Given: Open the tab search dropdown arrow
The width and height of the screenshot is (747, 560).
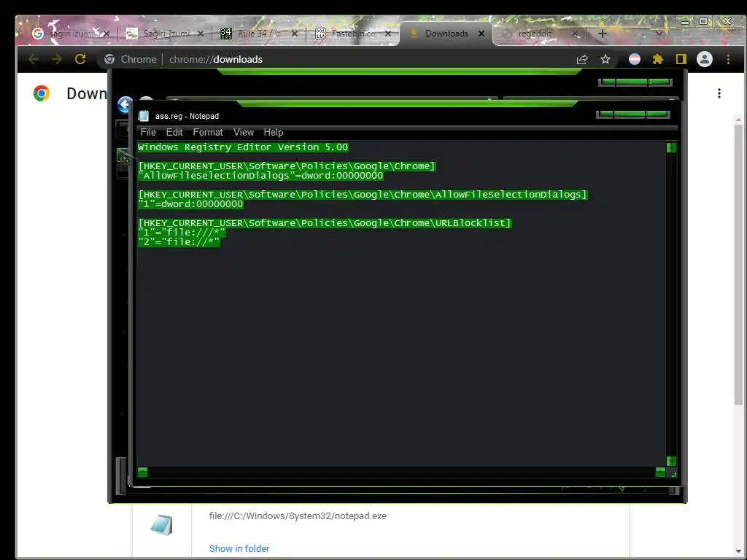Looking at the screenshot, I should tap(659, 34).
